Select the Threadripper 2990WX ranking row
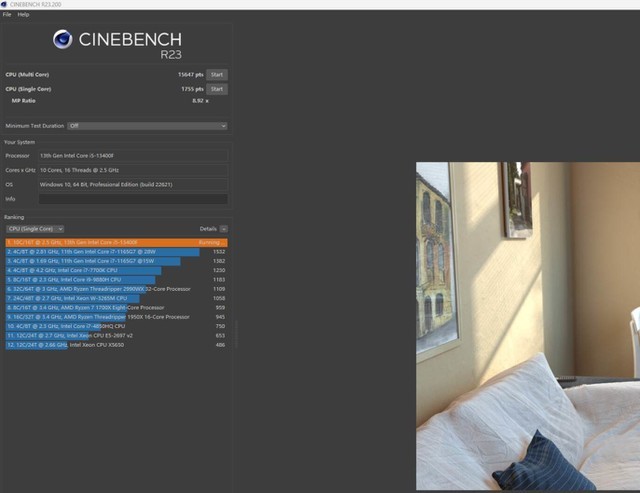Screen dimensions: 640x493 click(x=116, y=289)
